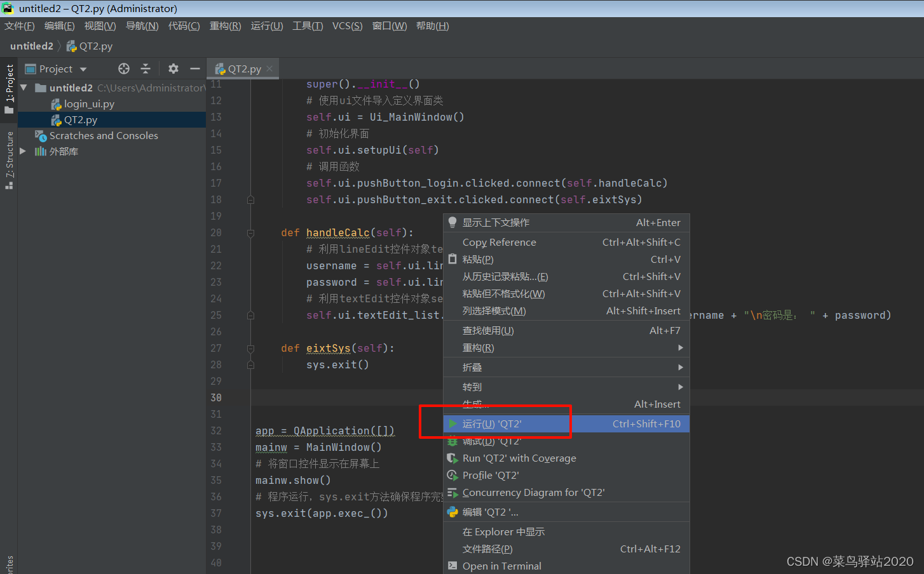
Task: Choose 列选择模式(M) in context menu
Action: pos(566,310)
